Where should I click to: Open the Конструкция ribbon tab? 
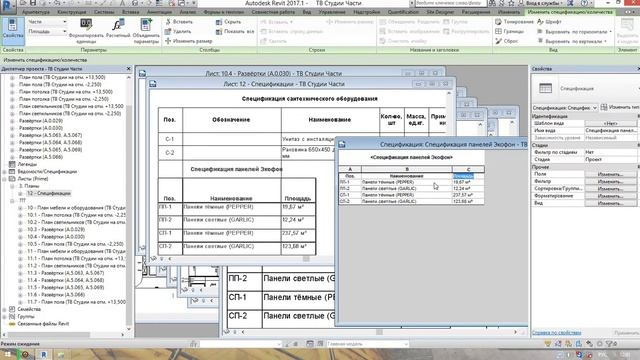click(x=71, y=12)
